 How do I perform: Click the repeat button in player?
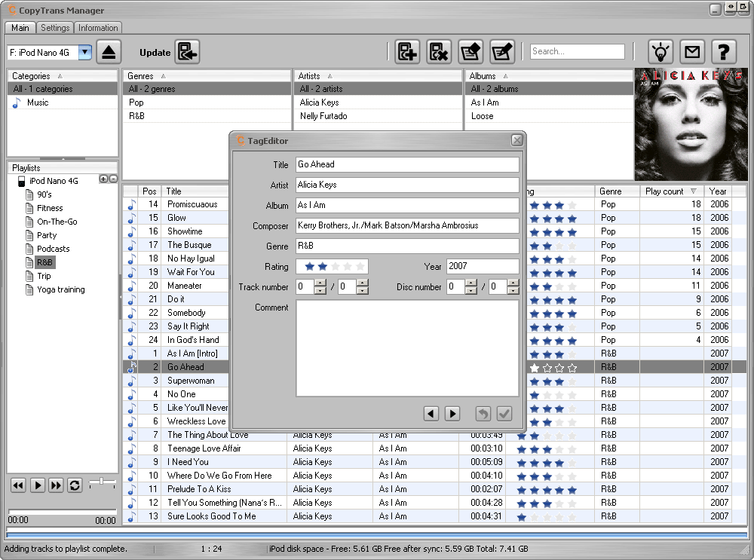75,485
